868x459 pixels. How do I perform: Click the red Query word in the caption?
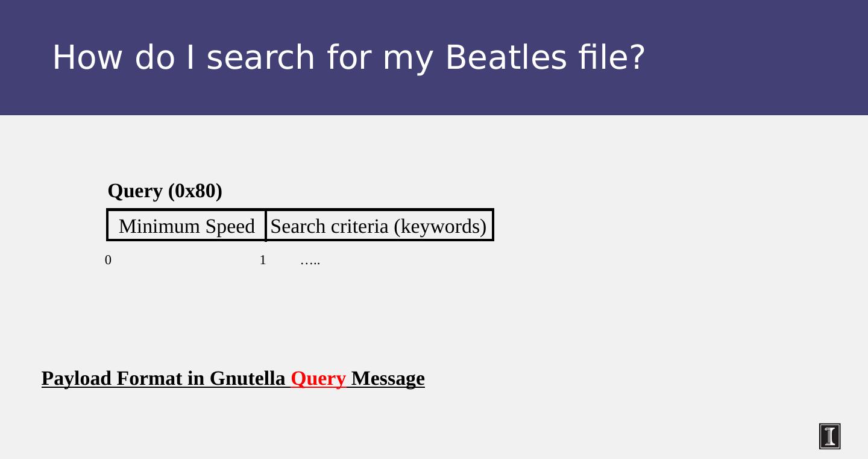click(318, 379)
